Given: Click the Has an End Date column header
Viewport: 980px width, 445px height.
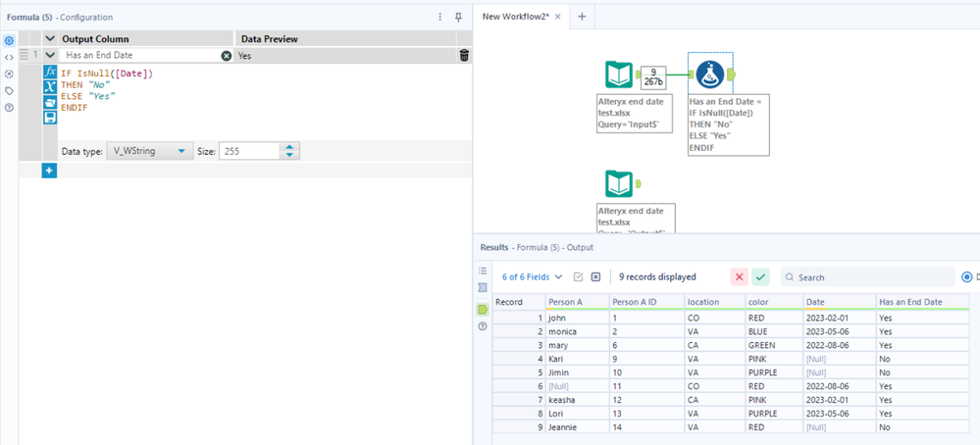Looking at the screenshot, I should pos(922,302).
